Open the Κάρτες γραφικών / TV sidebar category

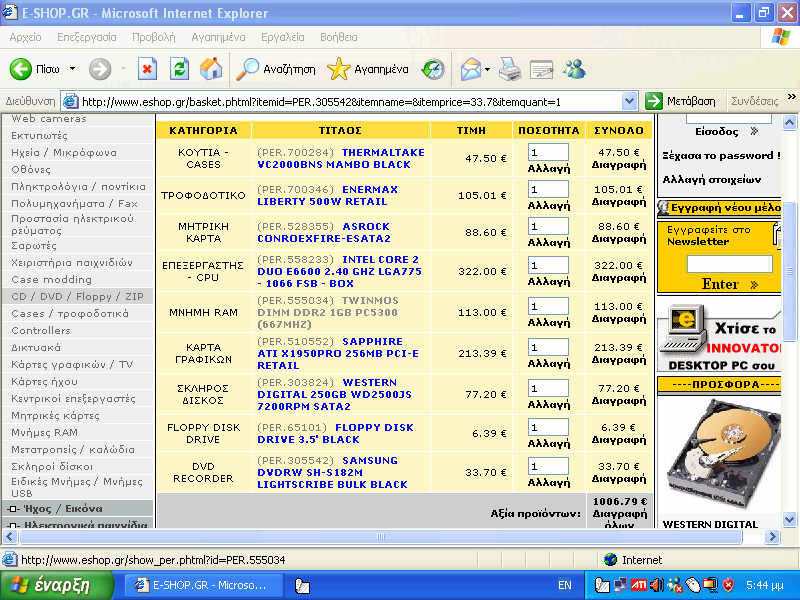pos(72,365)
